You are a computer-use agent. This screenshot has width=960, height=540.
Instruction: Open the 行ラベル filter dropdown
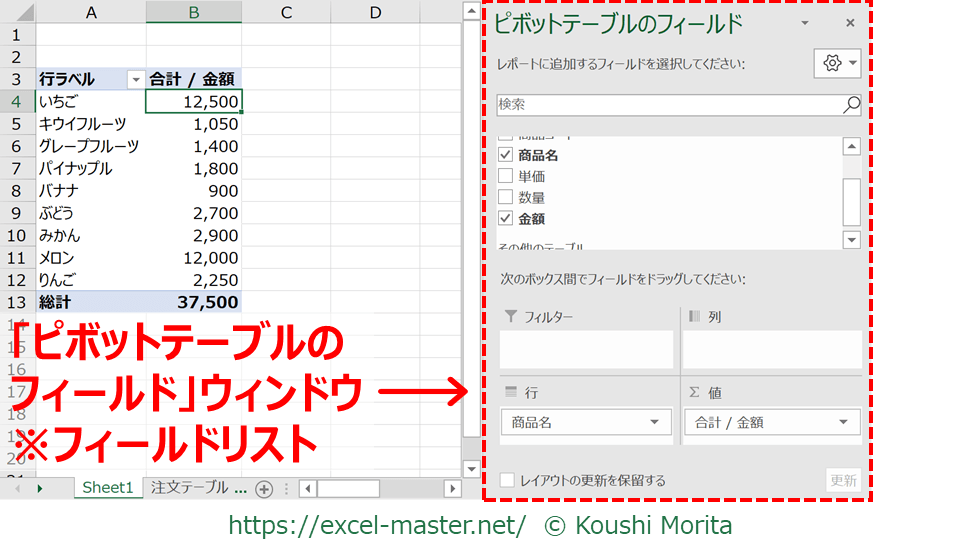coord(136,79)
